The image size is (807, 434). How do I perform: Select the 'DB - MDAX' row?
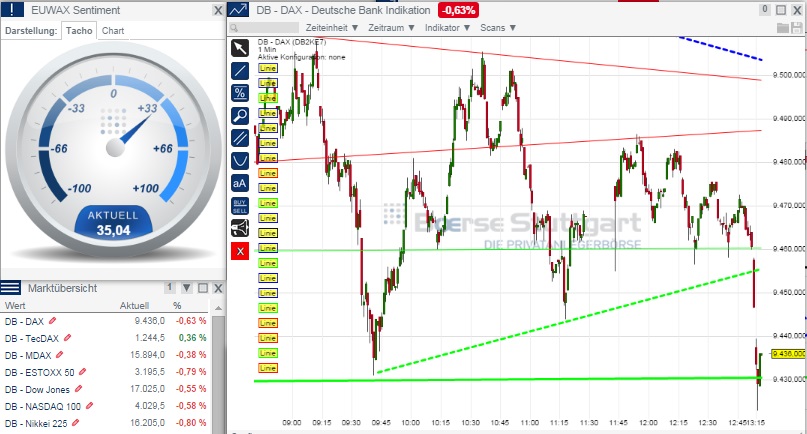[106, 355]
